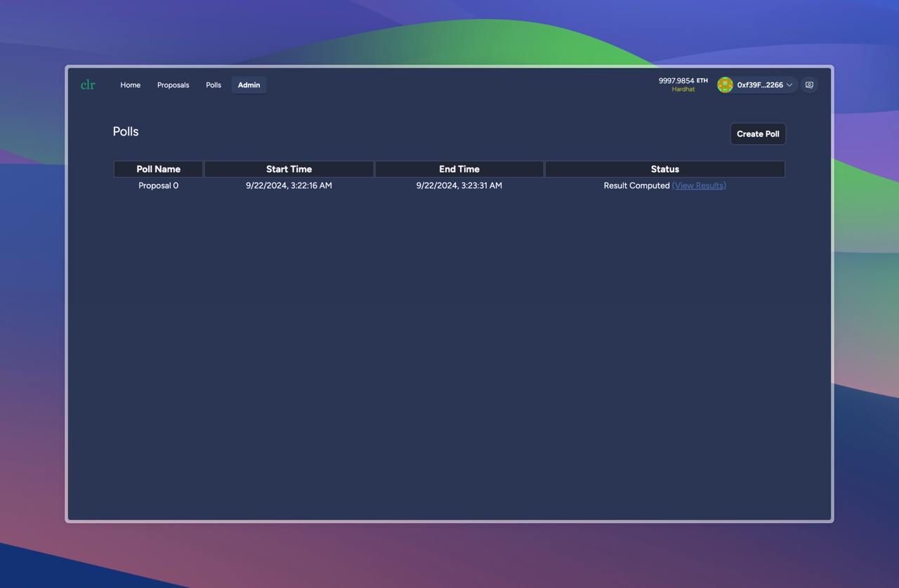
Task: Click the faucet cash icon button
Action: 809,85
